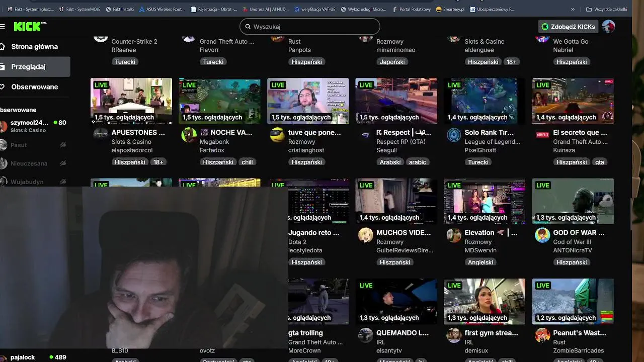Viewport: 644px width, 362px height.
Task: Click Jugando reto stream title
Action: [x=314, y=233]
